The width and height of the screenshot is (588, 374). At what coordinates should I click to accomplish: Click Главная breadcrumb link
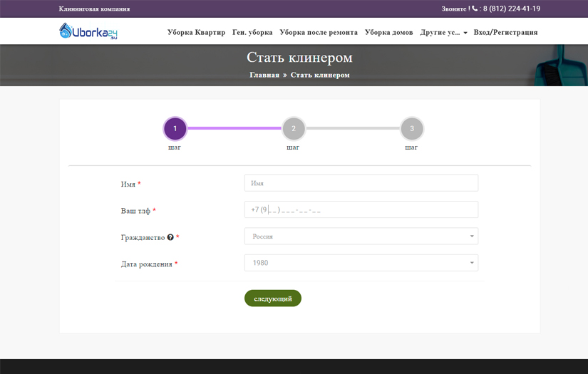point(264,75)
